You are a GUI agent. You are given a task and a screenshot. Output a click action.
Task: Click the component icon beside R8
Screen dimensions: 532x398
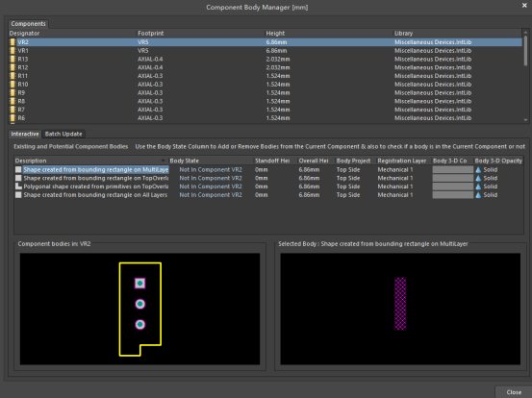pyautogui.click(x=13, y=101)
